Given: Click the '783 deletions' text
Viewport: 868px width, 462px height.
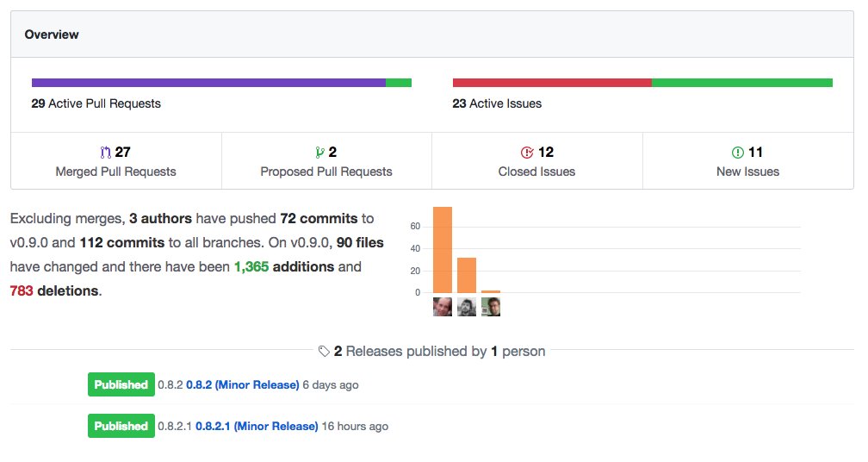Looking at the screenshot, I should pos(54,290).
